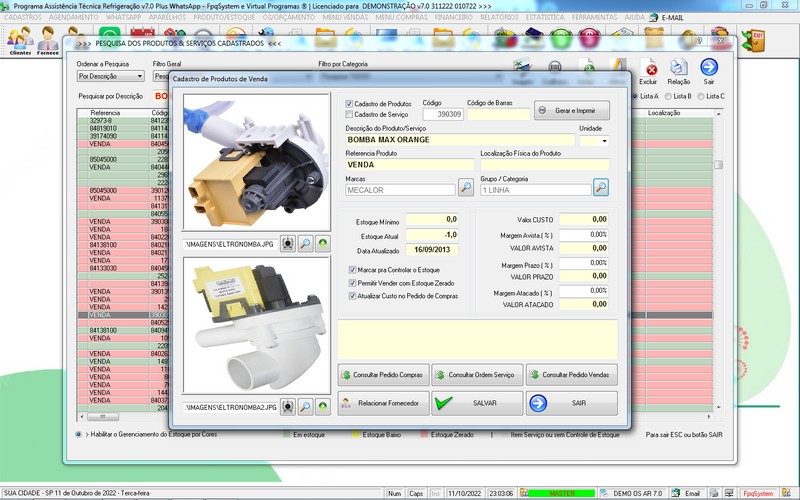Click the Consultar Pedido Compras button

coord(384,374)
